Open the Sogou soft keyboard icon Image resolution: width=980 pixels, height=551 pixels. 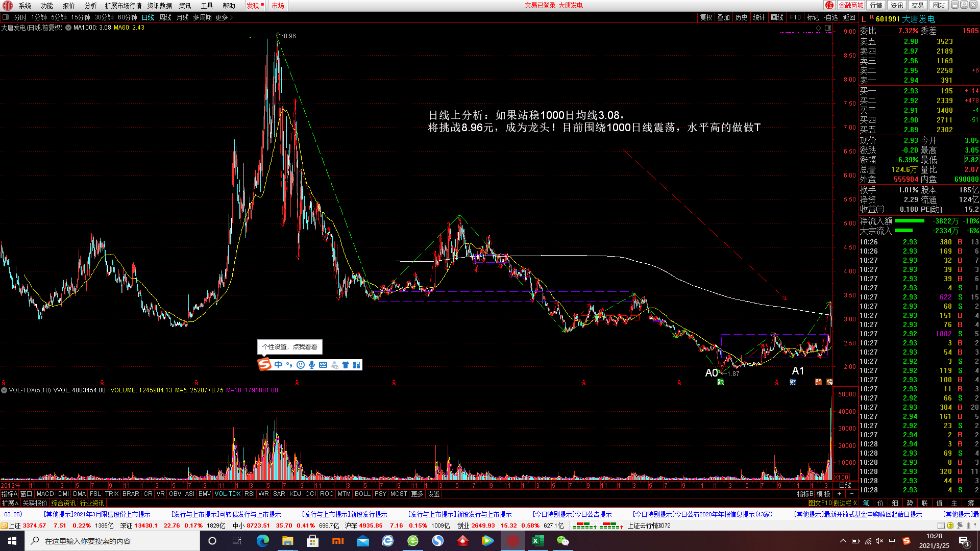(323, 365)
